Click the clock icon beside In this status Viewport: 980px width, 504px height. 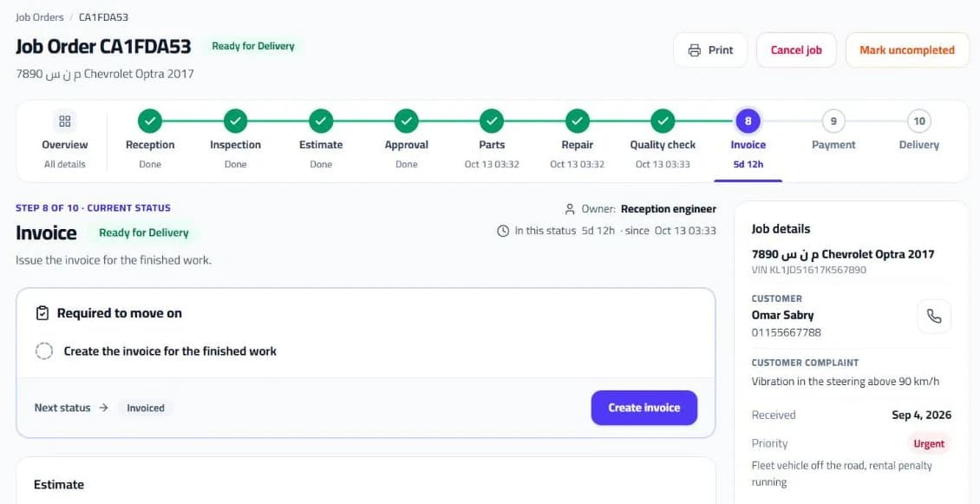click(x=503, y=231)
